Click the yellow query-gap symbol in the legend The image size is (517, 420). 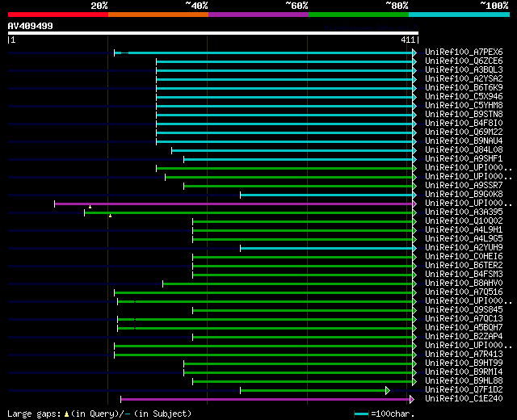point(66,414)
